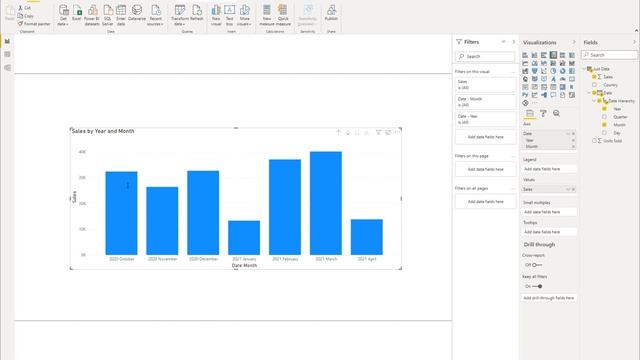Click drill up arrow on chart

coord(338,132)
